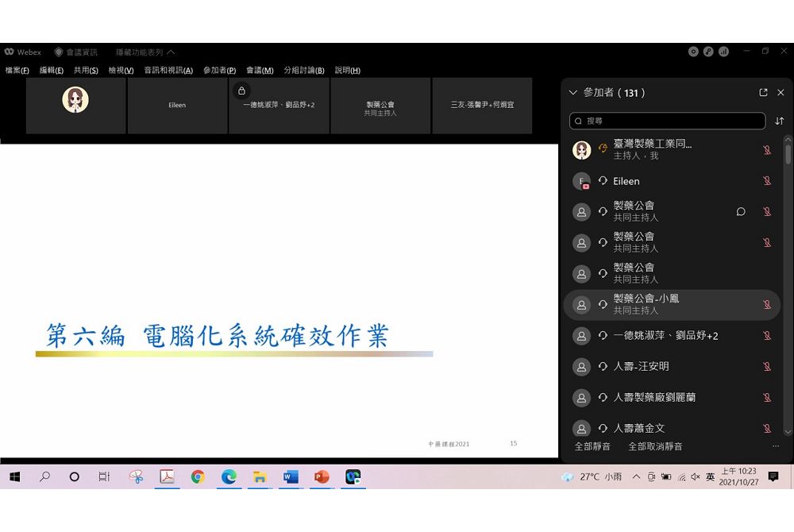Click the 全部取消靜音 button
The height and width of the screenshot is (532, 794).
point(655,446)
